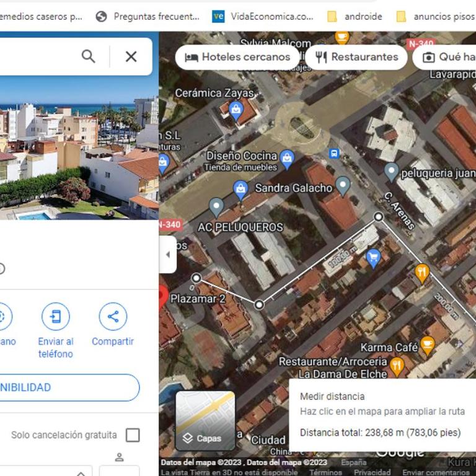Screen dimensions: 476x476
Task: Click the Enviar al teléfono icon
Action: (56, 317)
